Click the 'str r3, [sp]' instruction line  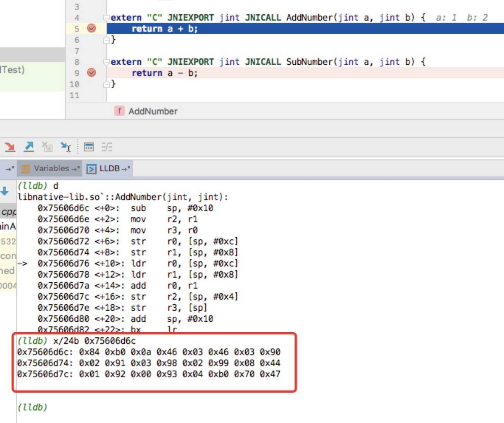tap(123, 307)
